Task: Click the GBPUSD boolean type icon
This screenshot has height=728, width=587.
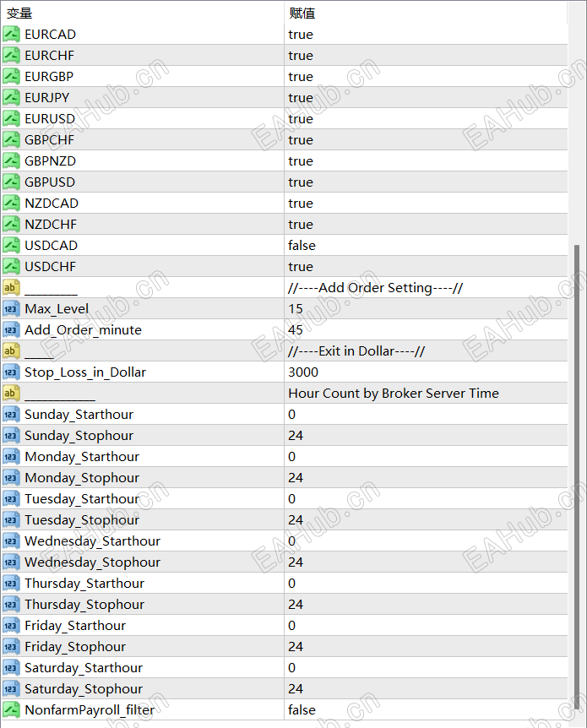Action: [x=11, y=182]
